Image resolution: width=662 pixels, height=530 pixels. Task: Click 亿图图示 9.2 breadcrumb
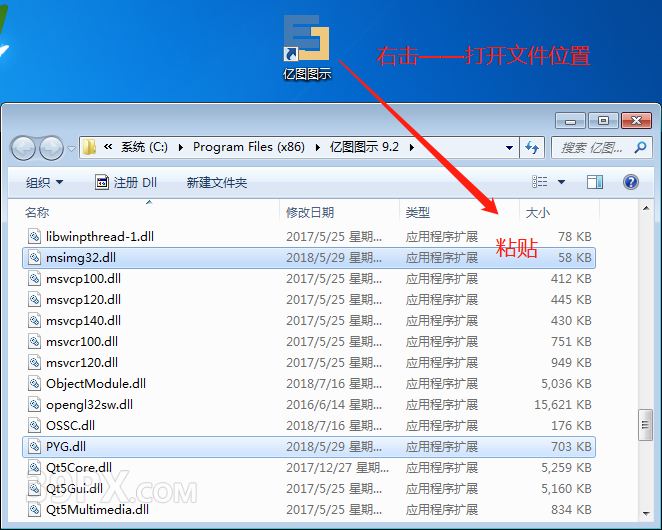pyautogui.click(x=364, y=147)
